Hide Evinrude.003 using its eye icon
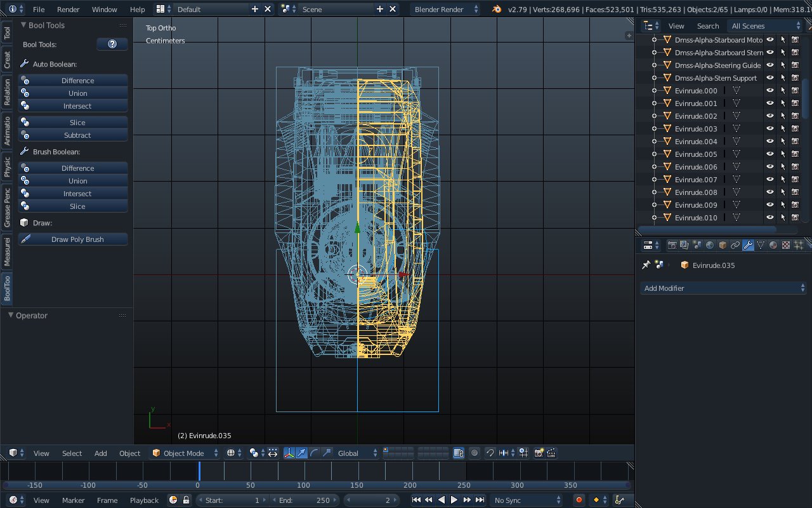Viewport: 812px width, 508px height. tap(770, 129)
